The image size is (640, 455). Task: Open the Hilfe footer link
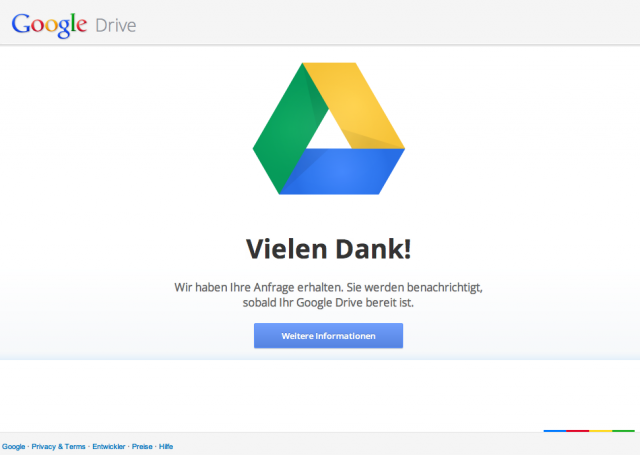click(x=166, y=446)
